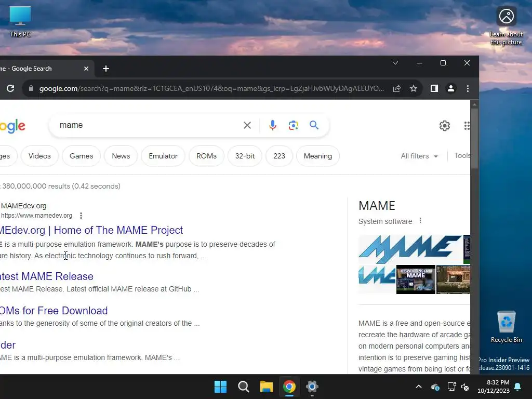532x399 pixels.
Task: Open a new browser tab
Action: (x=106, y=69)
